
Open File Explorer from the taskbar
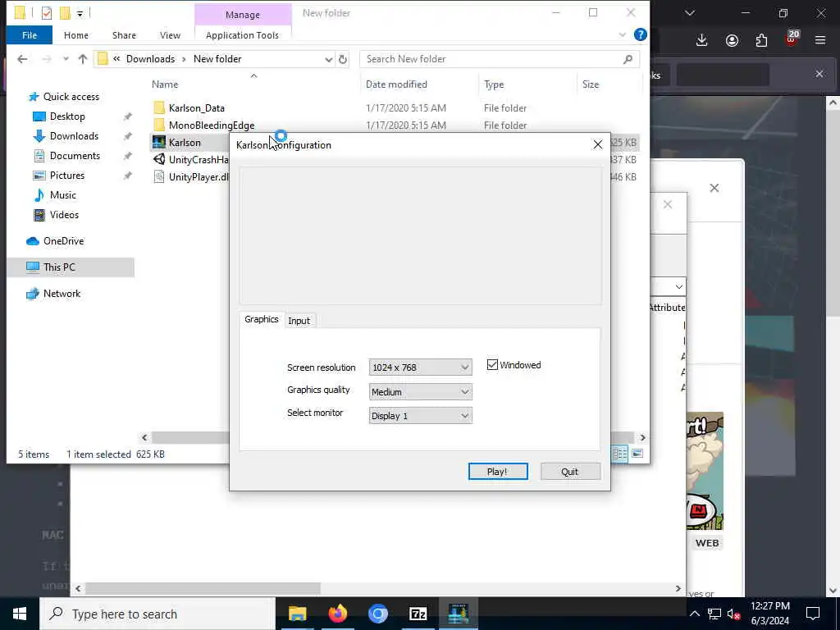click(297, 614)
